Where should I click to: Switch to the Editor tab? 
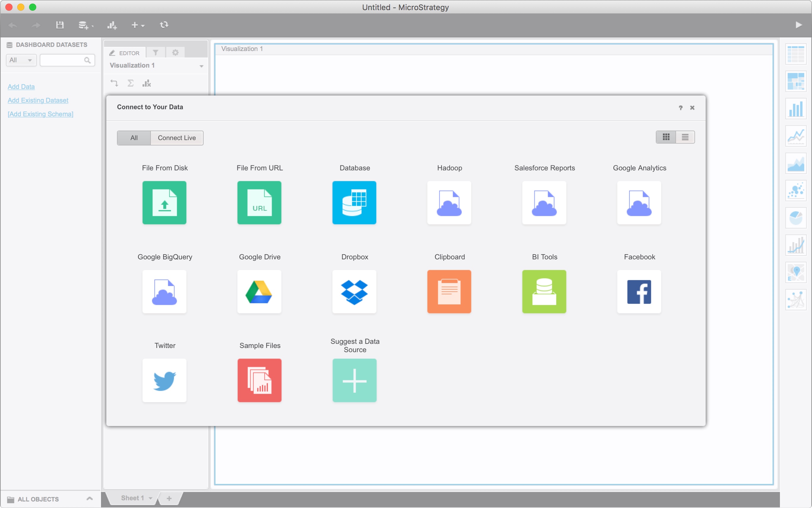point(125,53)
